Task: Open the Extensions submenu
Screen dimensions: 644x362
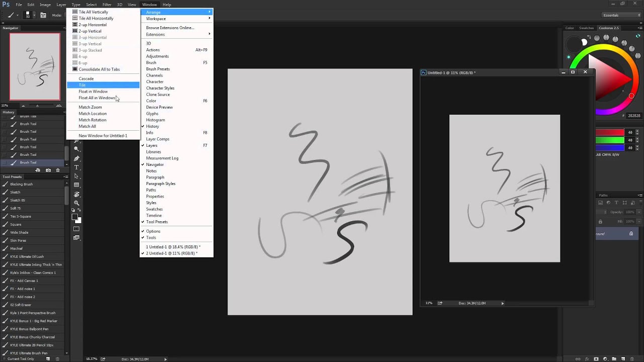Action: pos(177,35)
